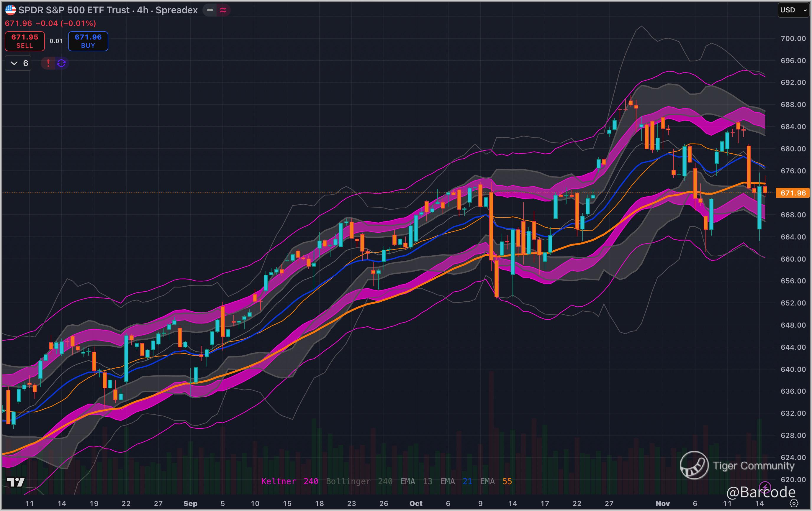Click the purple refresh arrows icon
812x511 pixels.
tap(61, 63)
